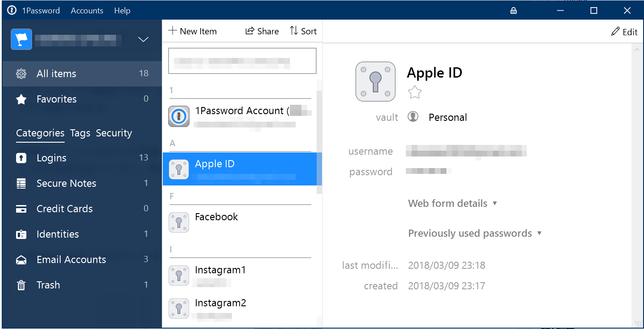Expand the account switcher chevron
The image size is (644, 329).
pyautogui.click(x=143, y=39)
